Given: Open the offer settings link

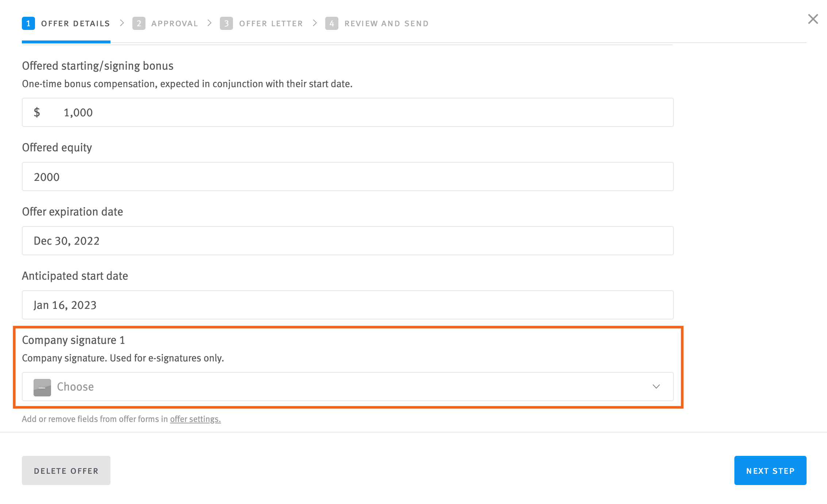Looking at the screenshot, I should (x=195, y=419).
